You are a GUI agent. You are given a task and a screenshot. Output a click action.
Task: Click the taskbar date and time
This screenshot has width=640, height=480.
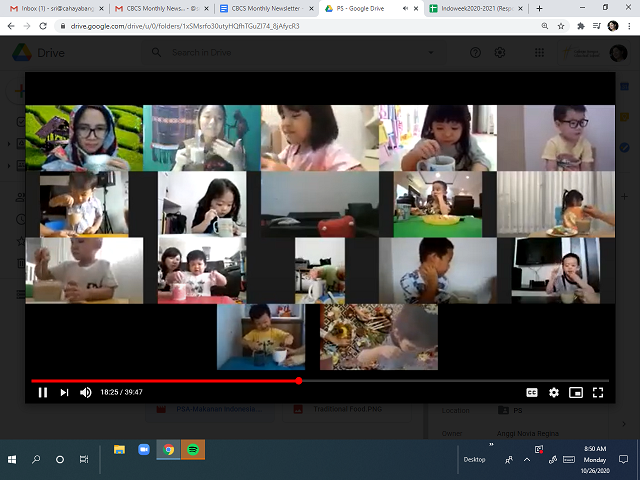click(x=596, y=459)
